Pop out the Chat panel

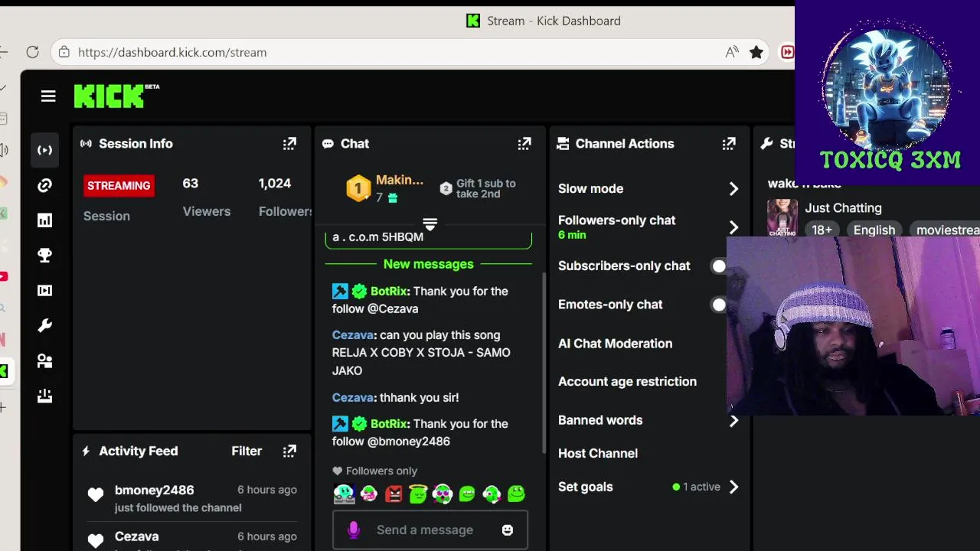coord(524,144)
